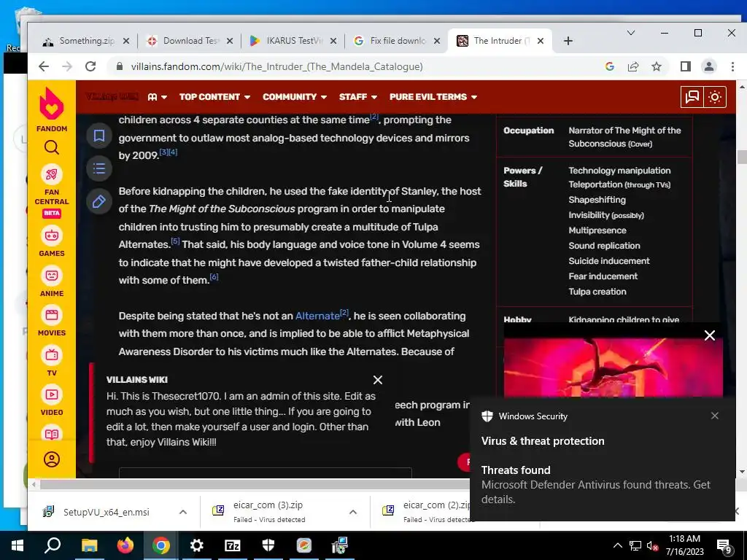Open Windows Security shield in taskbar
747x560 pixels.
(x=268, y=545)
